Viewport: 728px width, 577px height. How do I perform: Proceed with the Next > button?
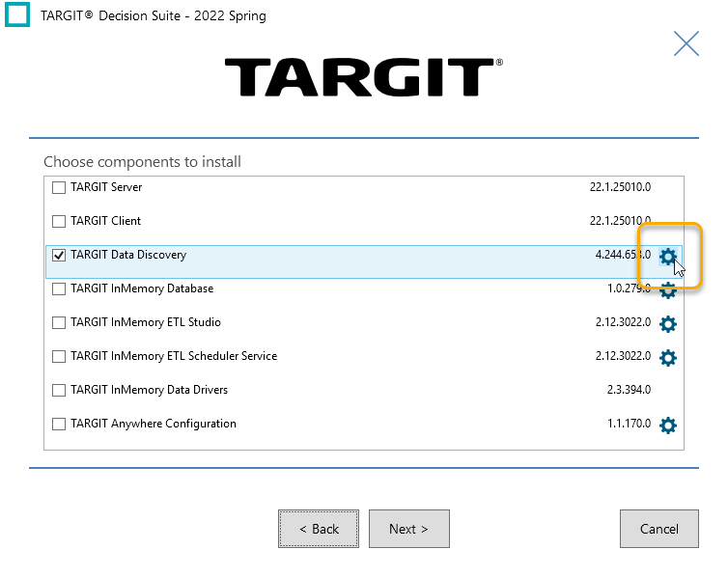[409, 529]
